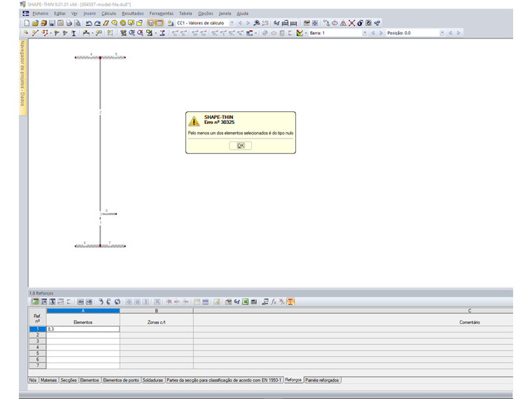Open the Janela menu
The height and width of the screenshot is (399, 532).
(x=225, y=13)
